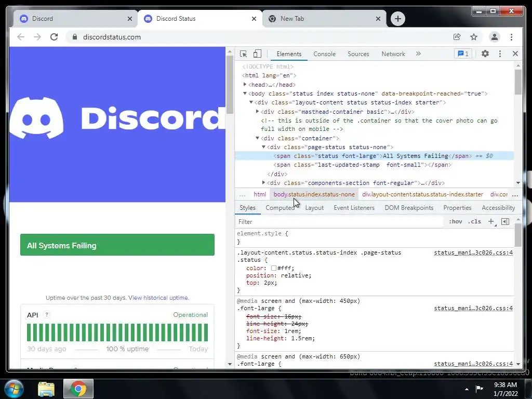This screenshot has width=532, height=399.
Task: Click the #fff color swatch
Action: (x=273, y=268)
